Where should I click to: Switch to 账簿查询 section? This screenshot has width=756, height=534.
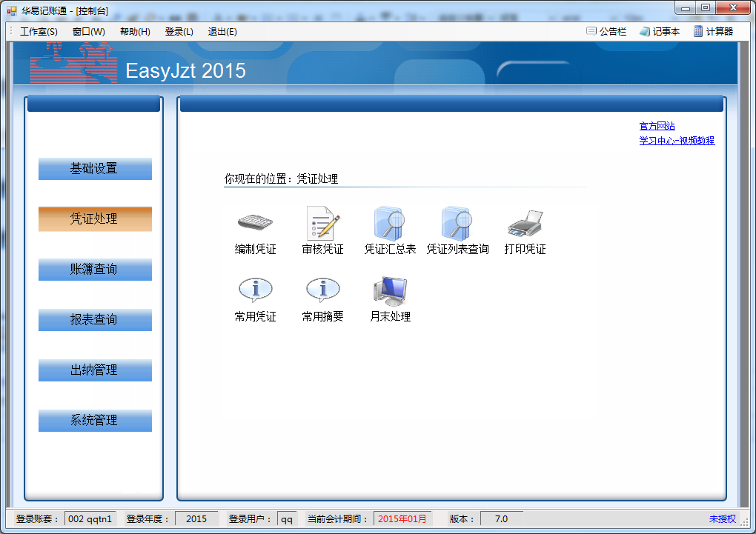95,270
